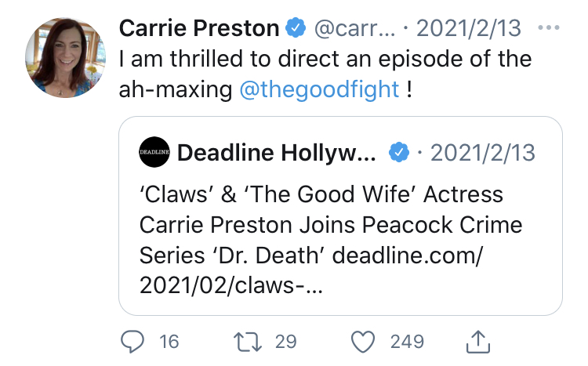The image size is (588, 366).
Task: Open the quoted Deadline tweet card
Action: (x=340, y=216)
